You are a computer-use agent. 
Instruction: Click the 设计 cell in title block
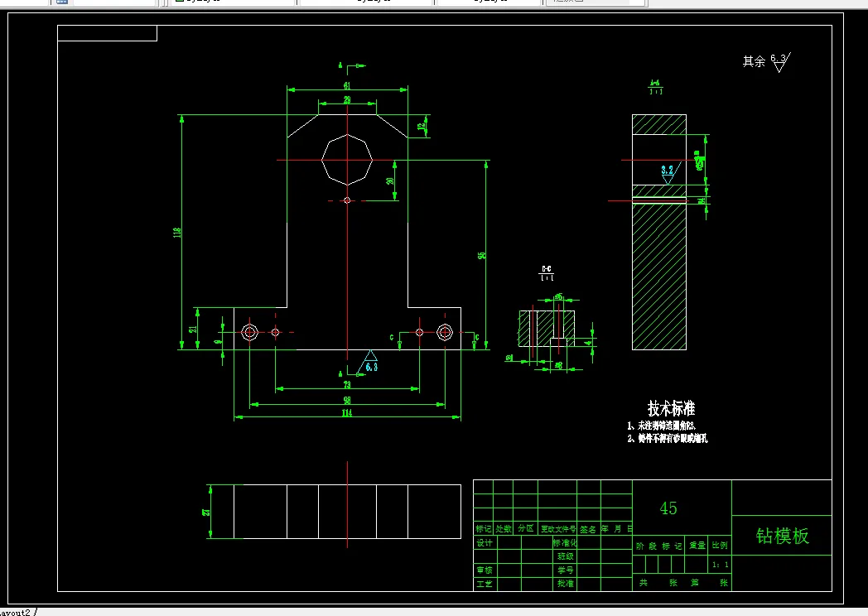[484, 543]
